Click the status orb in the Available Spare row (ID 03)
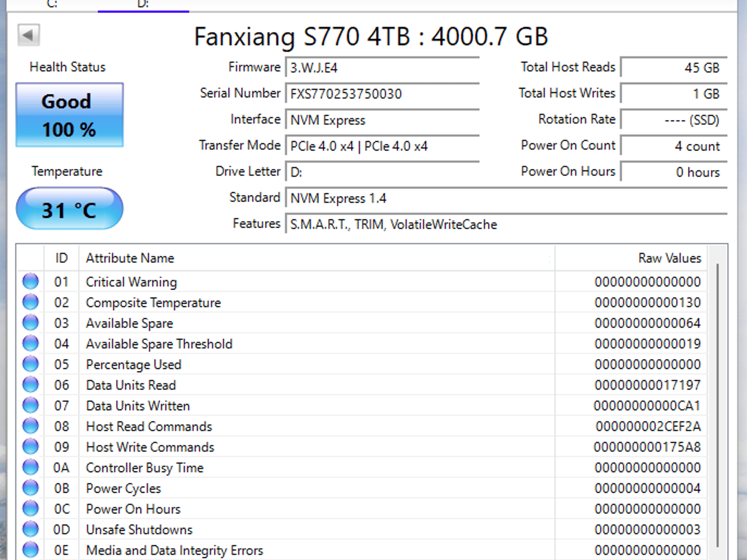 (x=30, y=323)
